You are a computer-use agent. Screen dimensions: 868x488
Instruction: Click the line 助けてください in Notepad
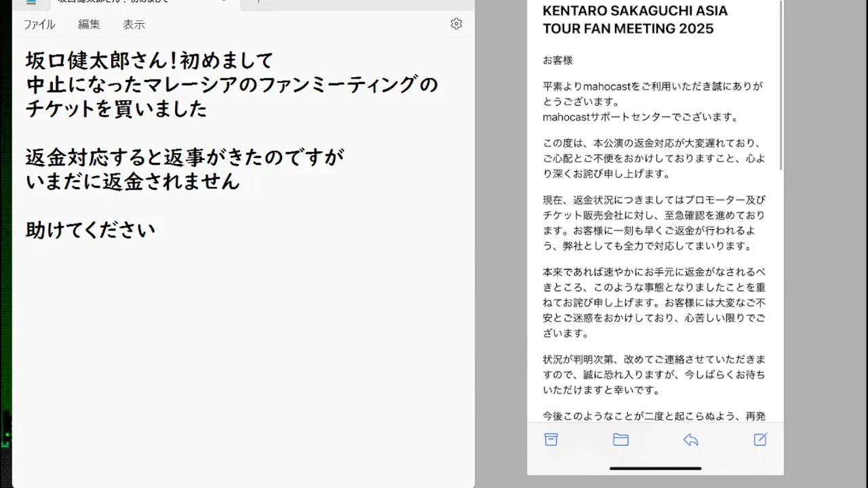click(x=91, y=230)
